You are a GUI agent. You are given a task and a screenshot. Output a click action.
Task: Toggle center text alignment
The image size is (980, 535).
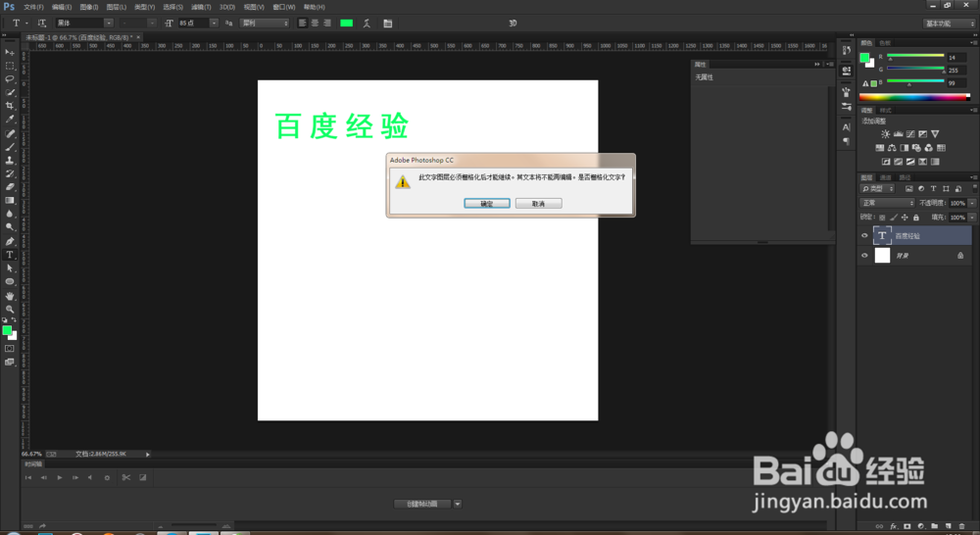(x=315, y=24)
